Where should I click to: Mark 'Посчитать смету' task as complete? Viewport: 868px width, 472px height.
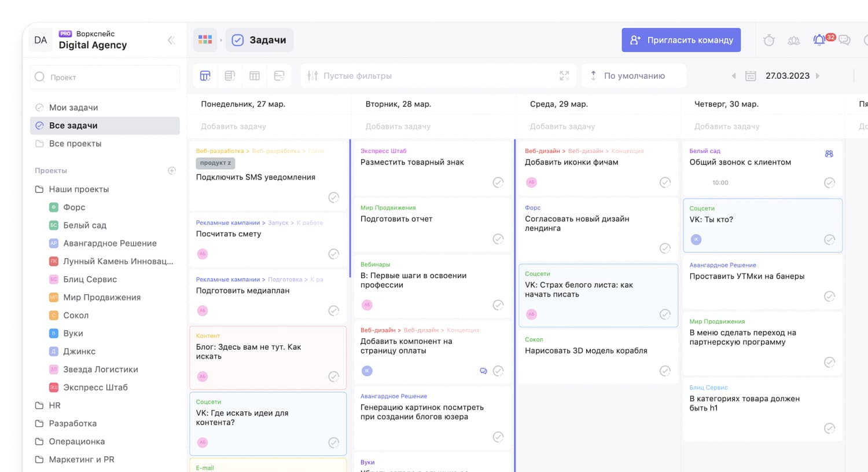coord(334,254)
